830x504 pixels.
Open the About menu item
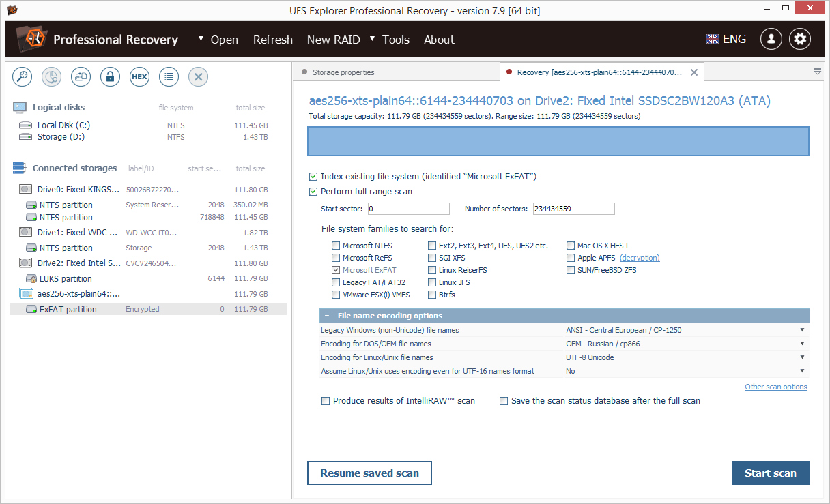(x=439, y=40)
